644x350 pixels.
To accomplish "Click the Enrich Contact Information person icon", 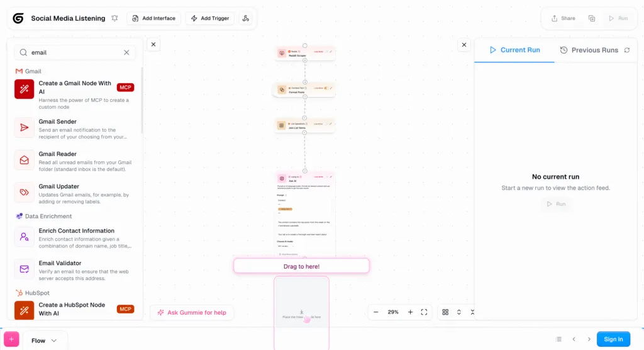I will pyautogui.click(x=25, y=237).
